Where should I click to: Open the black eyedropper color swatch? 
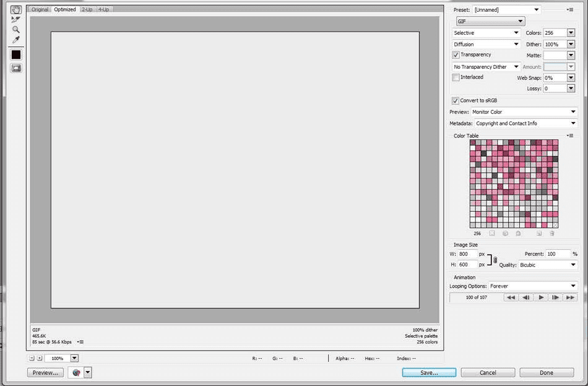tap(15, 55)
